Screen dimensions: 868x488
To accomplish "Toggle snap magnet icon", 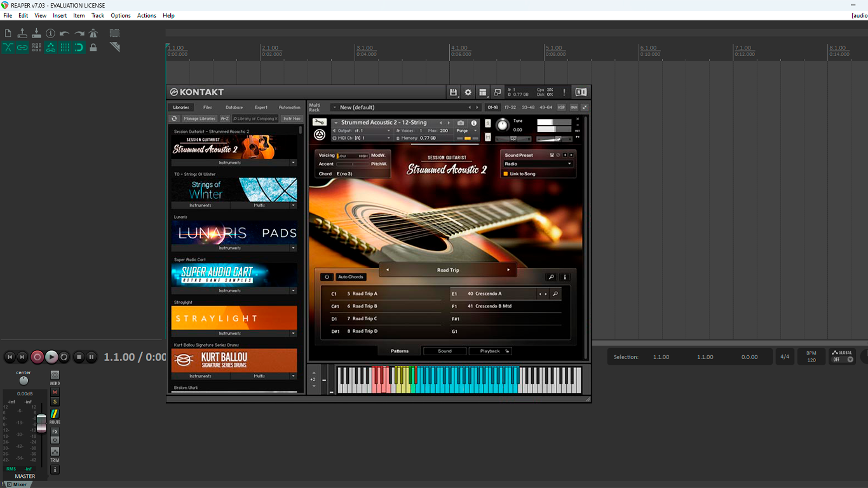I will tap(79, 47).
